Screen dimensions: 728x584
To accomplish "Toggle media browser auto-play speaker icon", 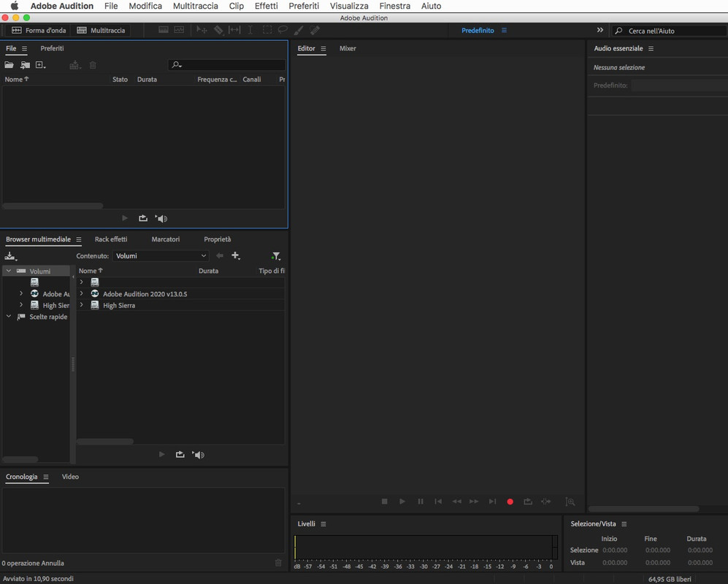I will pos(199,455).
